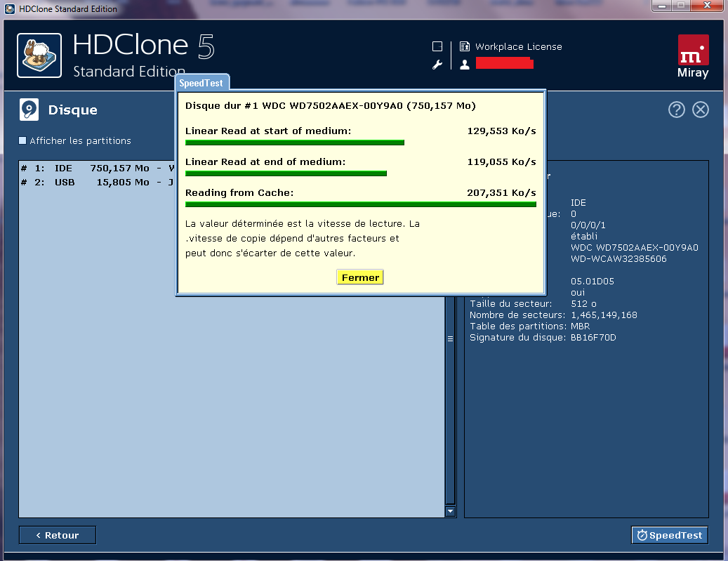The height and width of the screenshot is (561, 728).
Task: Click the Linear Read at end progress bar
Action: pos(286,173)
